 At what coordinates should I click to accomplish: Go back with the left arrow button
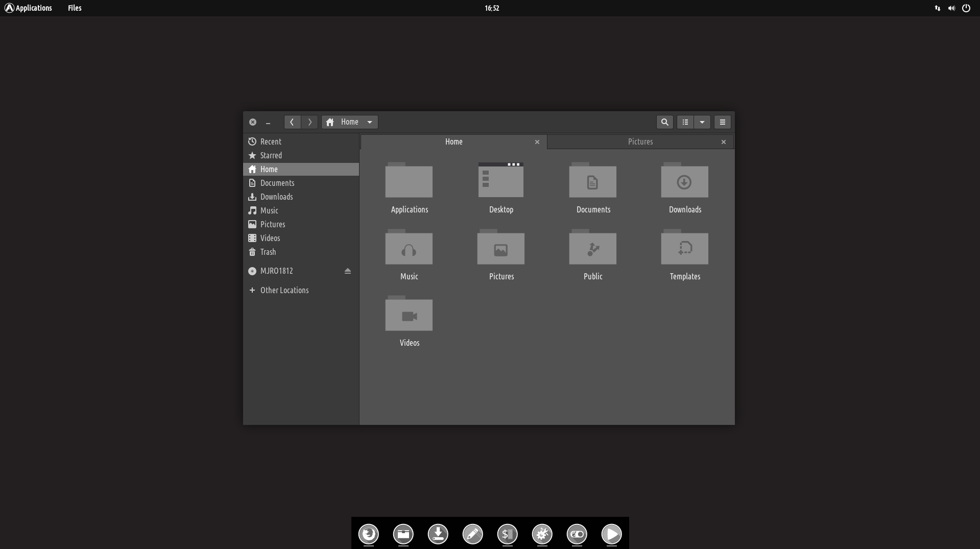(292, 122)
